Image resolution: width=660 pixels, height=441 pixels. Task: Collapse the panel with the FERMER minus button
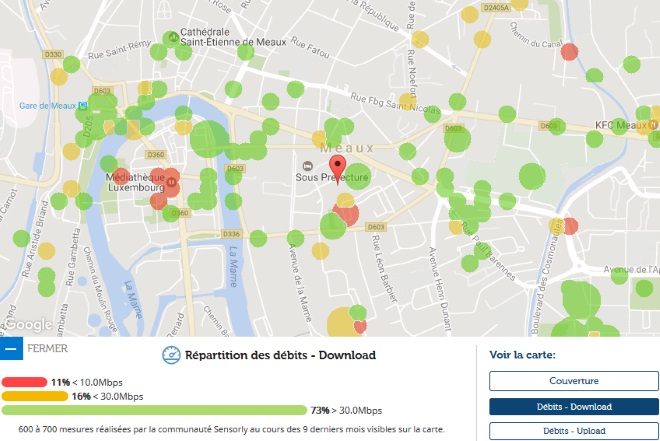(9, 349)
